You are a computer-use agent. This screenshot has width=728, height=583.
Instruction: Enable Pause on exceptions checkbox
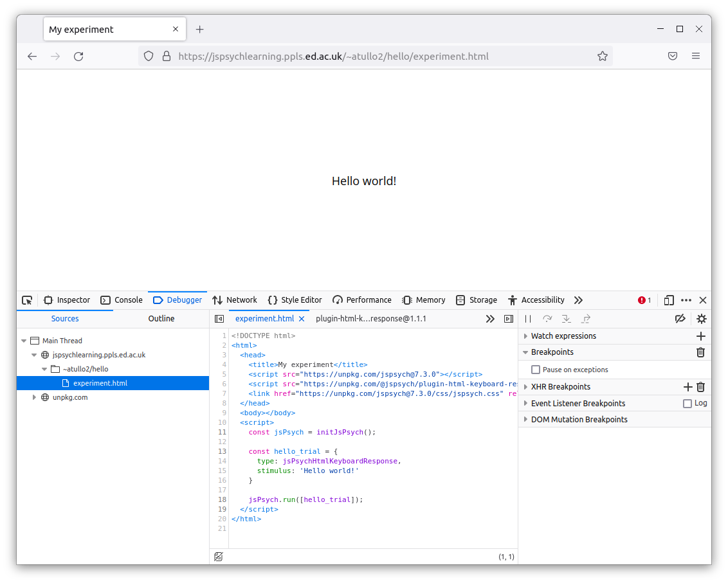(536, 370)
